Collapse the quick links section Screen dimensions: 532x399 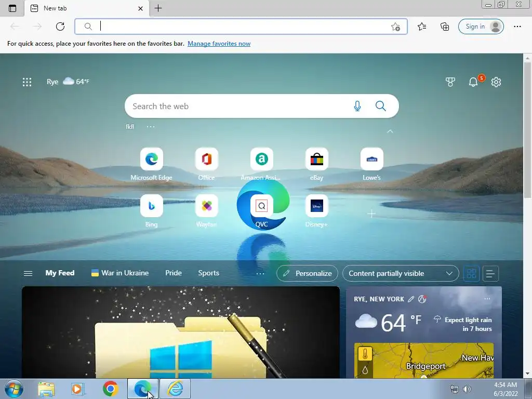click(x=390, y=131)
